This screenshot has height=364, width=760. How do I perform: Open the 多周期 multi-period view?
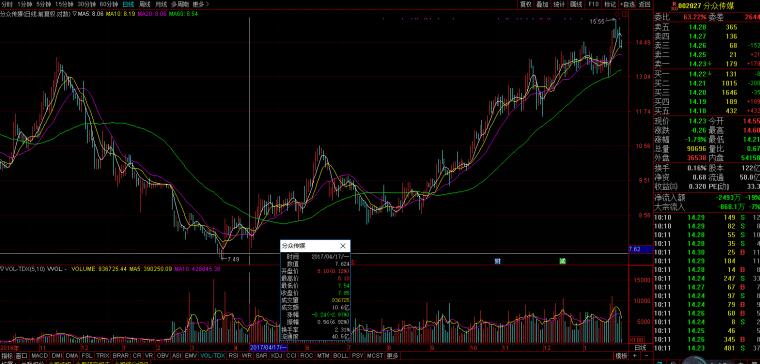pos(179,4)
